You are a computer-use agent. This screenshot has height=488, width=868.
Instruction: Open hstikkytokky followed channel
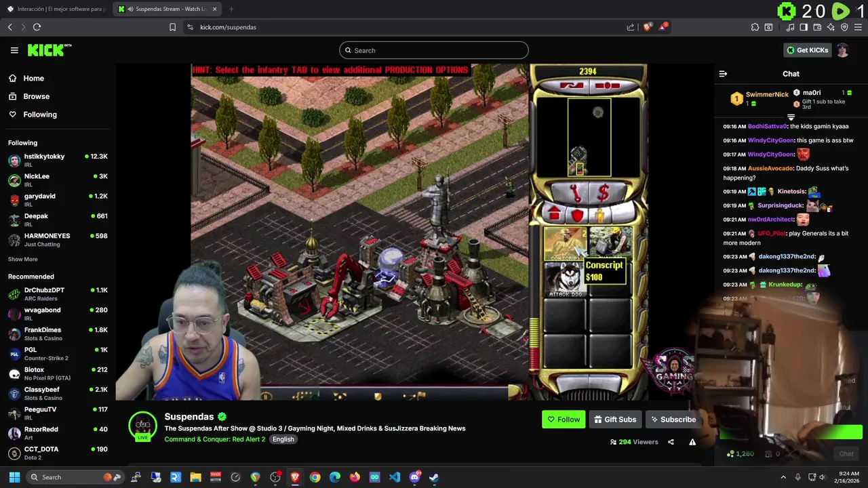pos(58,160)
